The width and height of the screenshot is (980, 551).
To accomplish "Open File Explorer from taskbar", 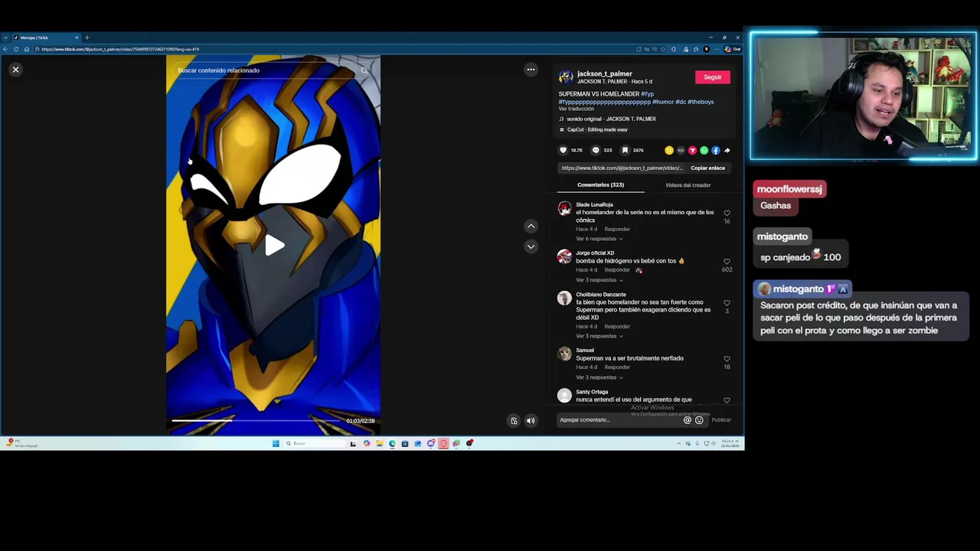I will (379, 443).
